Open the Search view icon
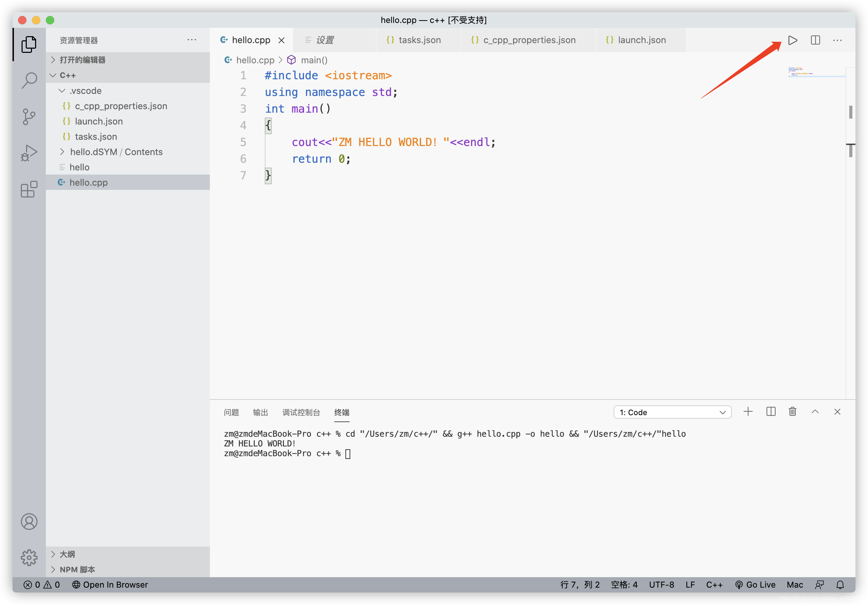The height and width of the screenshot is (605, 868). pos(29,81)
